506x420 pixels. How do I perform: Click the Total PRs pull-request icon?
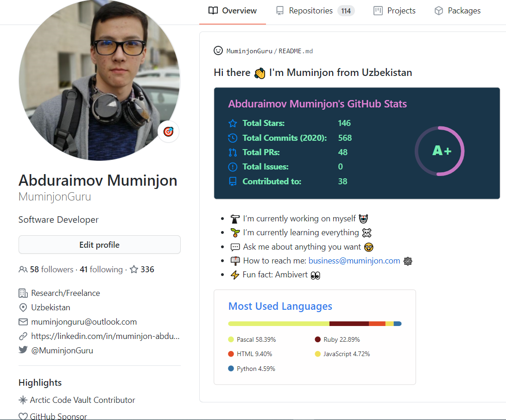coord(233,152)
